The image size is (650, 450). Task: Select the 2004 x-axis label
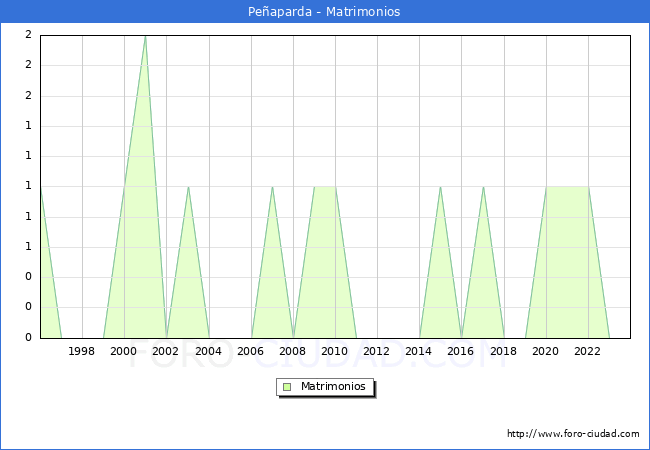(208, 351)
